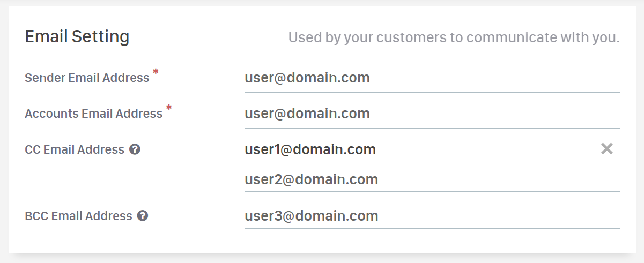Click the CC field containing user1@domain.com
The height and width of the screenshot is (263, 644).
point(418,149)
